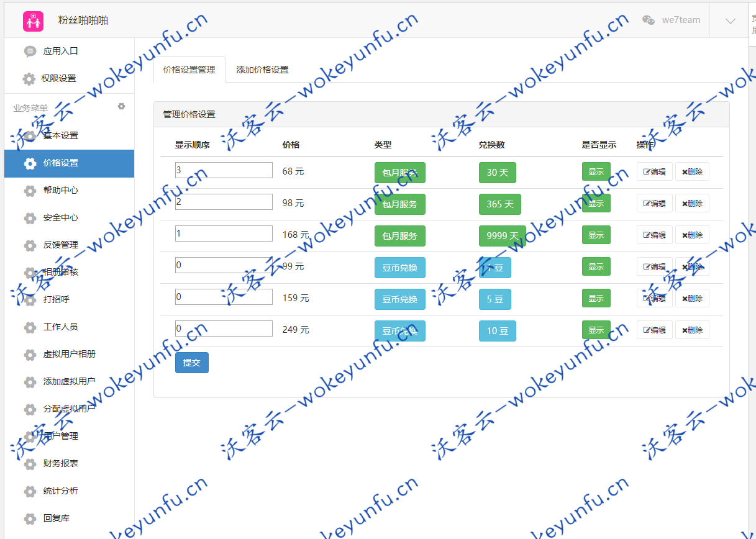This screenshot has width=756, height=539.
Task: Click the display order field in the 159 元 row
Action: [x=224, y=297]
